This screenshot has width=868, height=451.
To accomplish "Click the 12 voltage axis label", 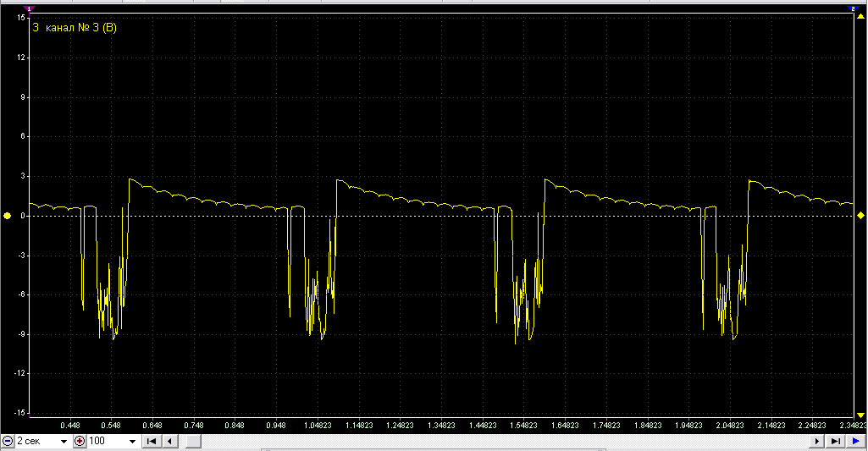I will tap(21, 58).
